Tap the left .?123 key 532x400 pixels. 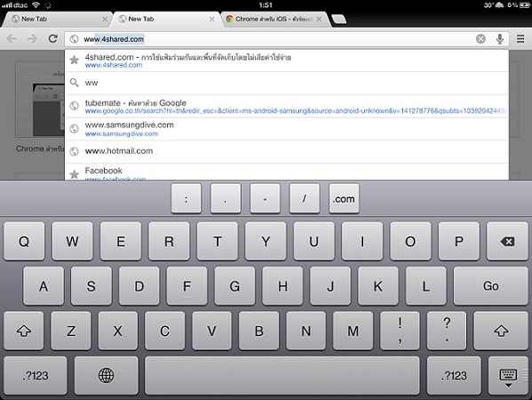[36, 375]
